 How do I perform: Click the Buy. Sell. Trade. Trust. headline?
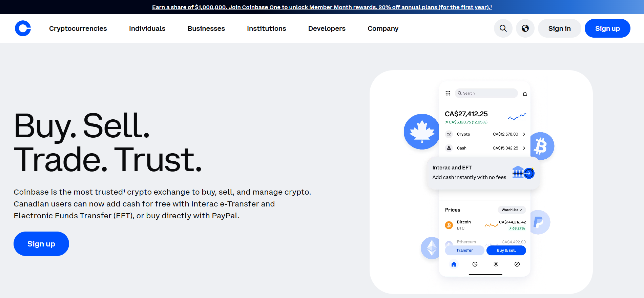coord(108,142)
